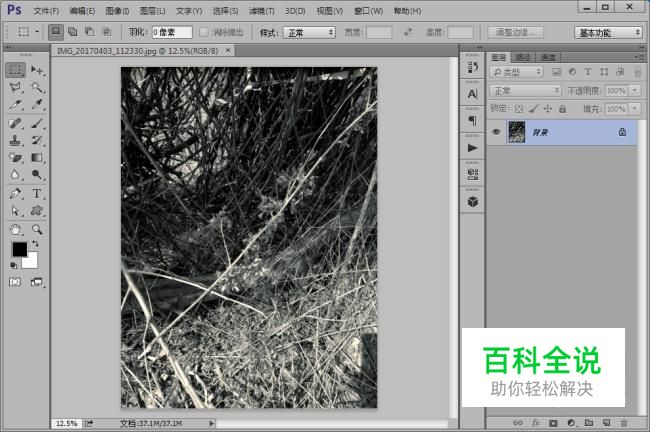Open the workspace switcher dropdown
This screenshot has width=650, height=432.
[x=608, y=32]
